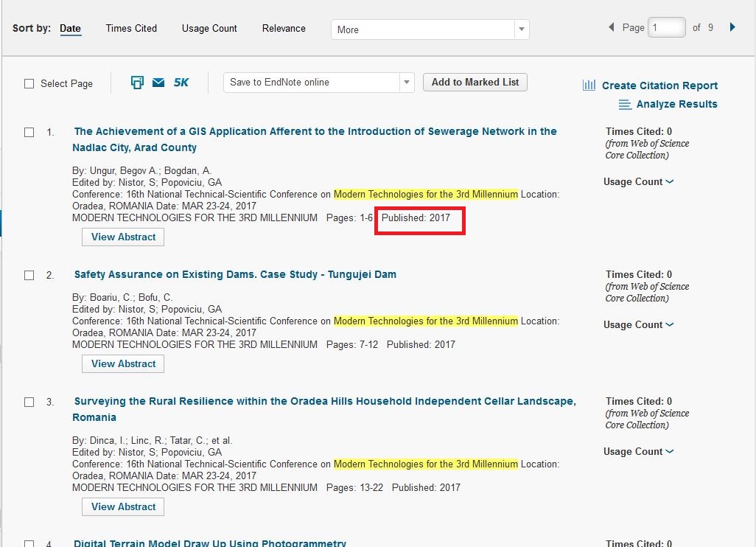Click the page number input field
Image resolution: width=756 pixels, height=547 pixels.
667,28
